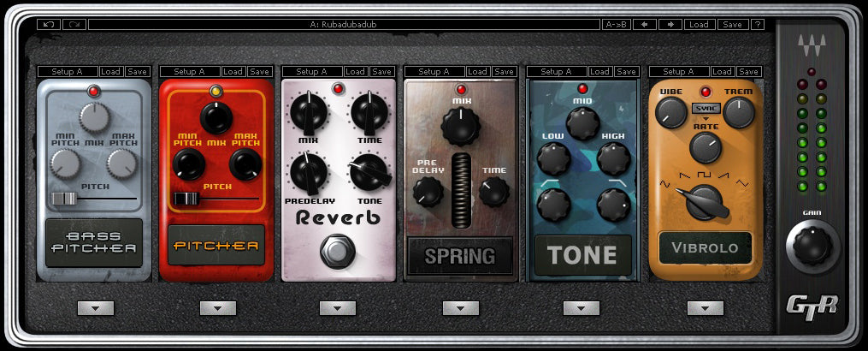
Task: Click the Tone pedal low shelf knob
Action: pos(554,205)
